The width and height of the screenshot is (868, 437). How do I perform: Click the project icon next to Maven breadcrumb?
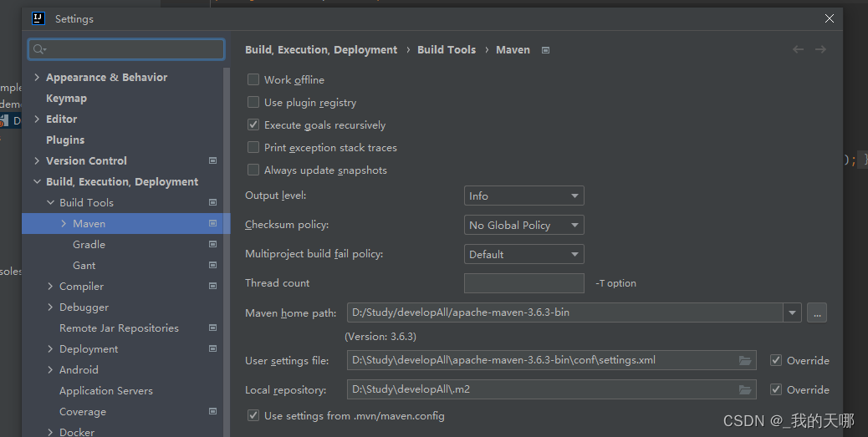pos(545,50)
